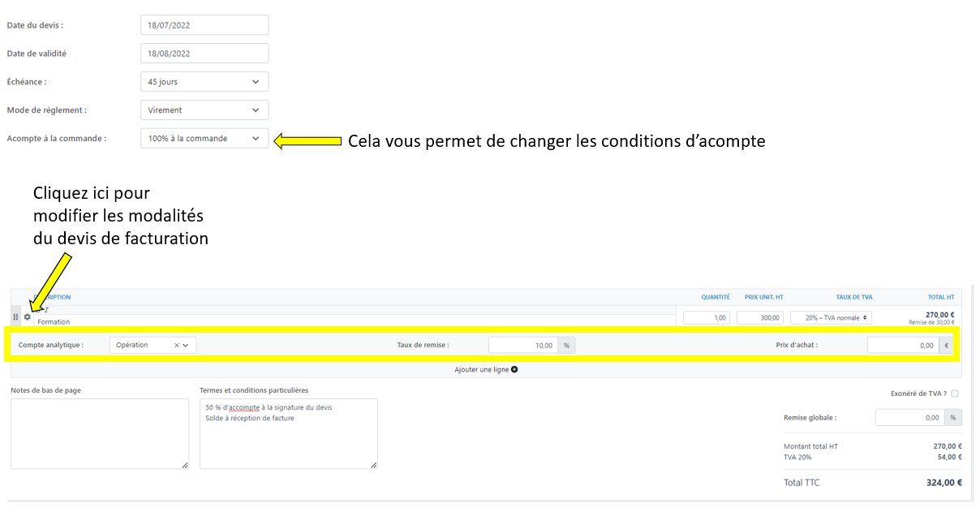
Task: Grab the line item drag handle
Action: point(16,317)
